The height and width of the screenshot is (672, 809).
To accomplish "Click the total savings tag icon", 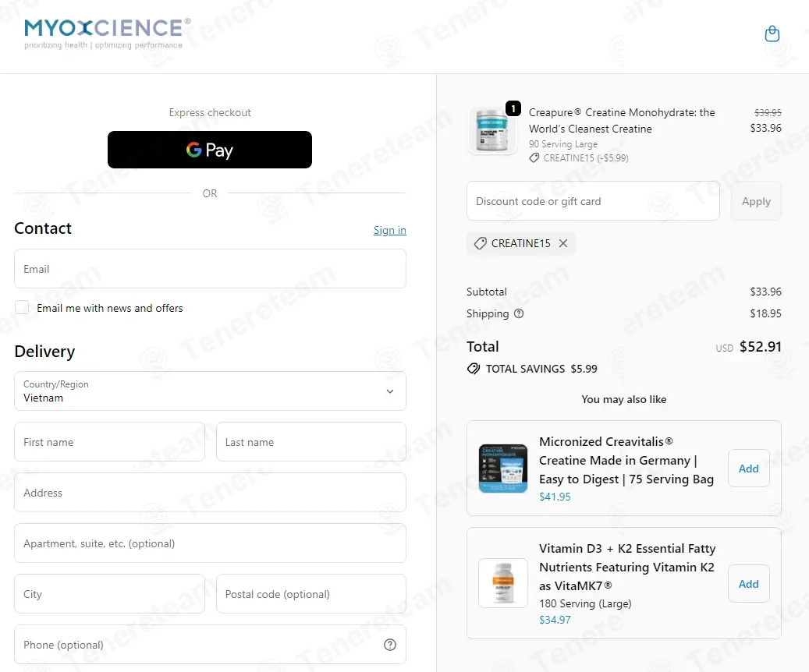I will (473, 369).
